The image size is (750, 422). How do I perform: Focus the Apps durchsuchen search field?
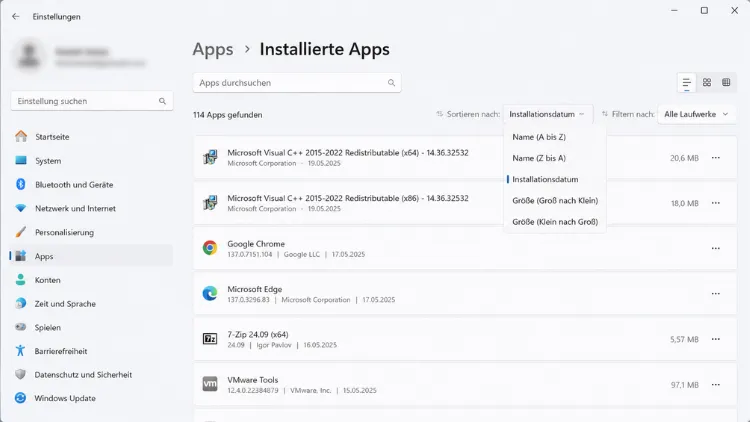coord(297,83)
